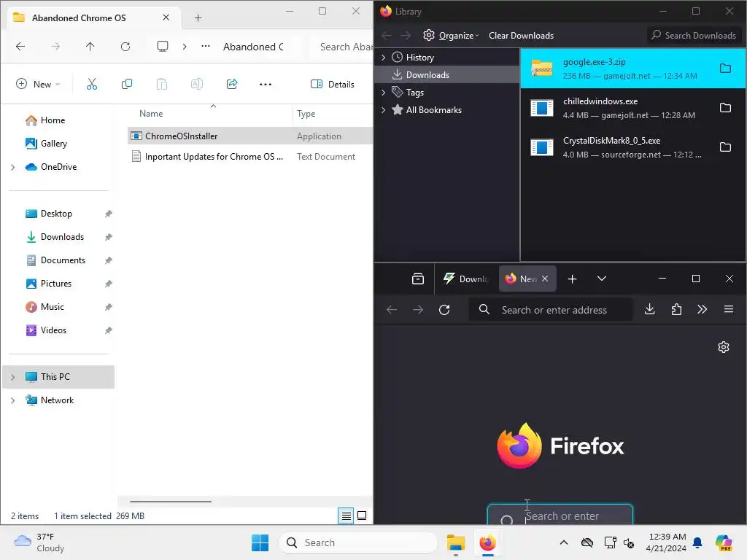
Task: Click the Search Downloads field in Library
Action: click(x=694, y=36)
